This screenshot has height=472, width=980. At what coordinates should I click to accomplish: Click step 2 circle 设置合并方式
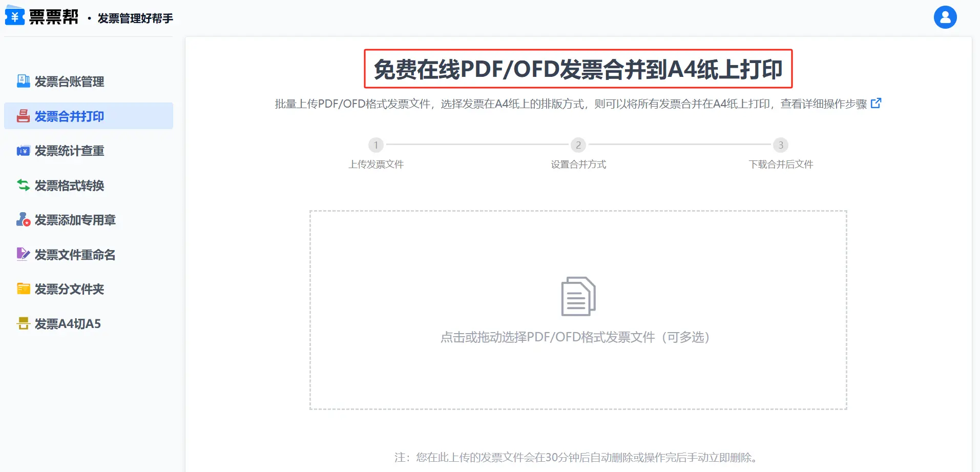click(x=578, y=145)
